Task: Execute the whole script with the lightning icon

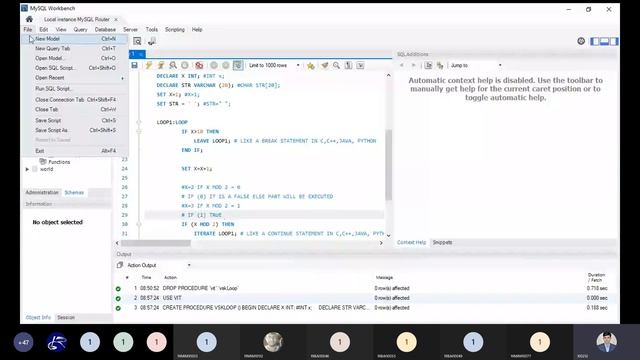Action: tap(149, 65)
